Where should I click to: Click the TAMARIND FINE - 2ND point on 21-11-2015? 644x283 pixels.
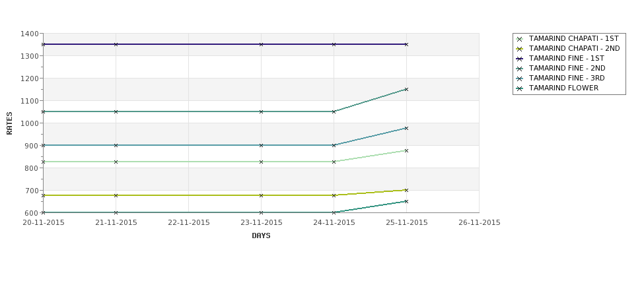(x=116, y=111)
